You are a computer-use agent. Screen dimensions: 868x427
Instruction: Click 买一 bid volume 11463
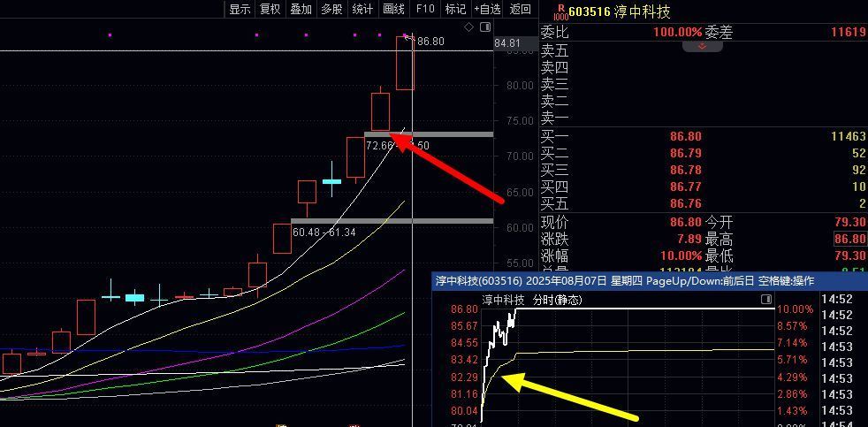coord(848,137)
